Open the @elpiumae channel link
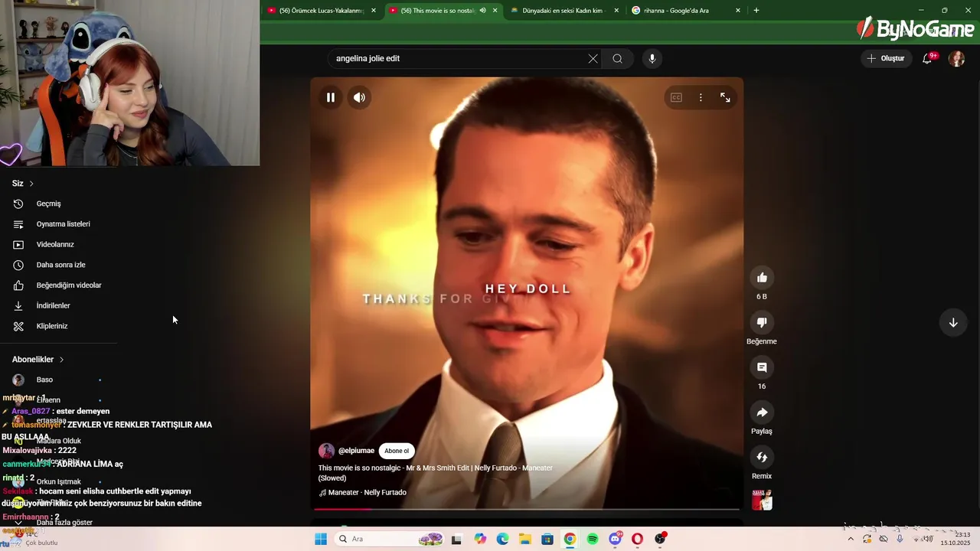Image resolution: width=980 pixels, height=551 pixels. coord(356,451)
